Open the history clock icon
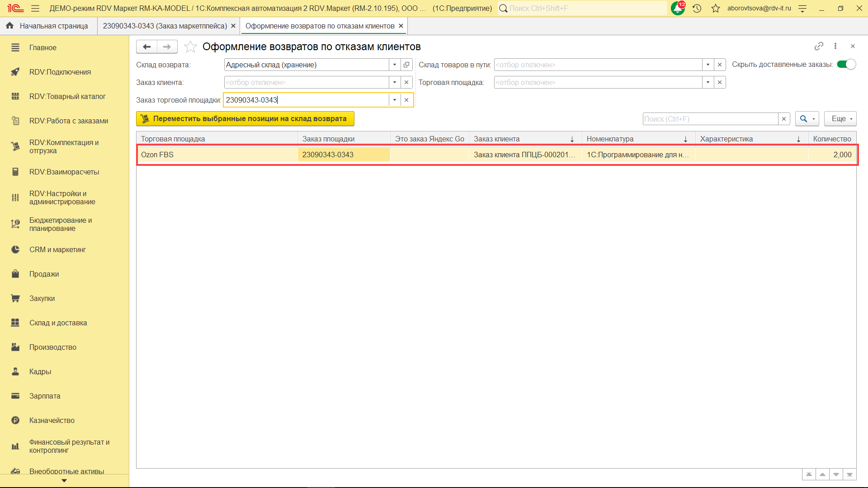The height and width of the screenshot is (488, 868). pyautogui.click(x=697, y=8)
